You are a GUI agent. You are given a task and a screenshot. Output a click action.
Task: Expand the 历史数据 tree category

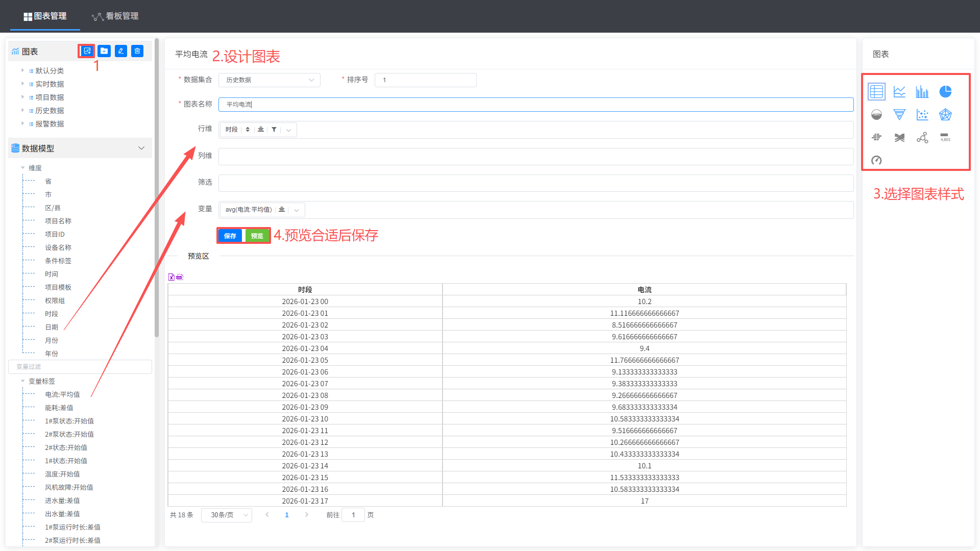click(22, 110)
